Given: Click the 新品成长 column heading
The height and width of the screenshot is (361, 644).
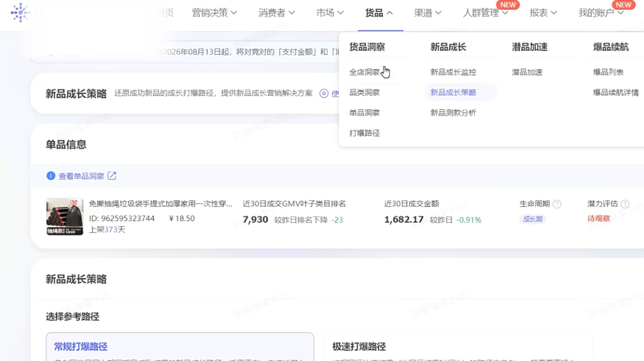Looking at the screenshot, I should tap(448, 47).
